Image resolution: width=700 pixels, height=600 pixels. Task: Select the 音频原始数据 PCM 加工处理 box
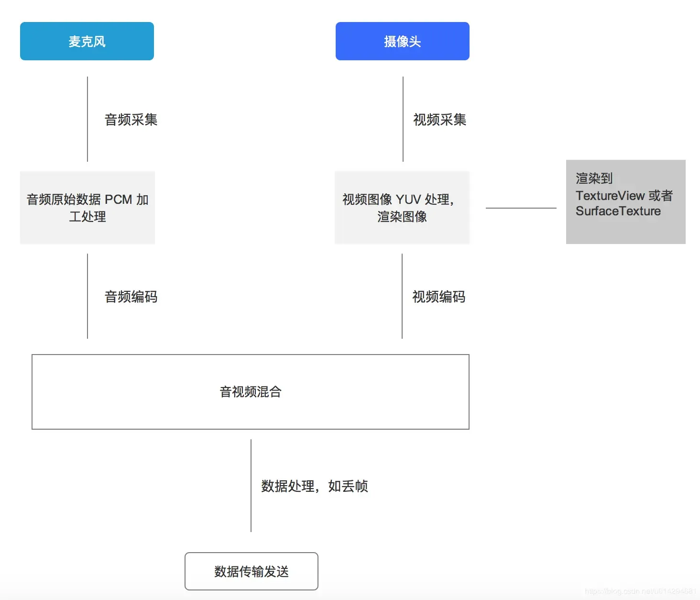click(87, 208)
